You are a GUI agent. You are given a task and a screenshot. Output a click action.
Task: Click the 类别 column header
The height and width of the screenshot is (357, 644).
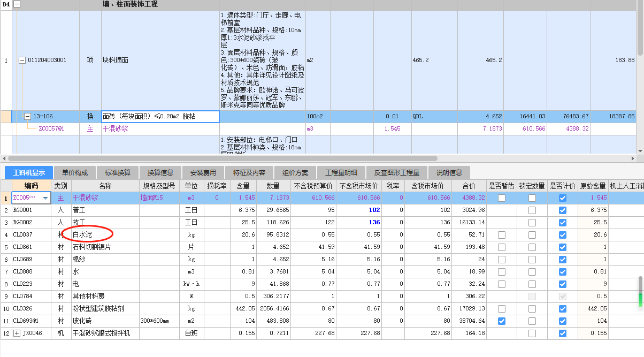(x=61, y=186)
